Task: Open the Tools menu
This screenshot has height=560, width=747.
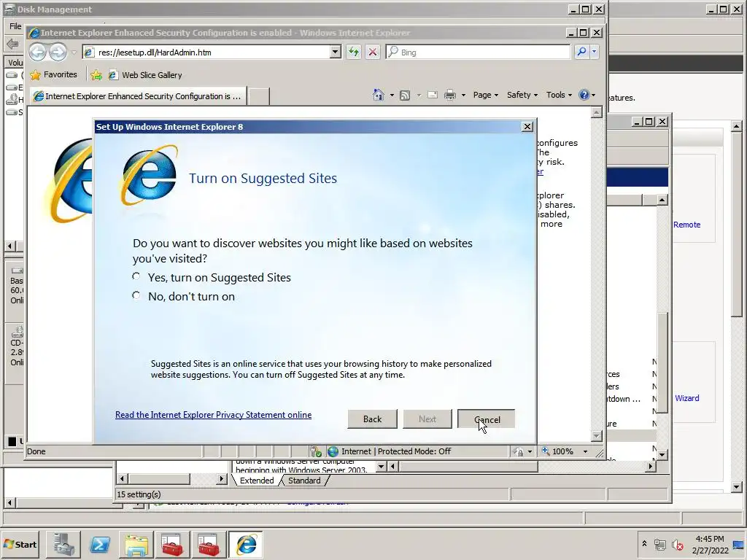Action: [559, 95]
